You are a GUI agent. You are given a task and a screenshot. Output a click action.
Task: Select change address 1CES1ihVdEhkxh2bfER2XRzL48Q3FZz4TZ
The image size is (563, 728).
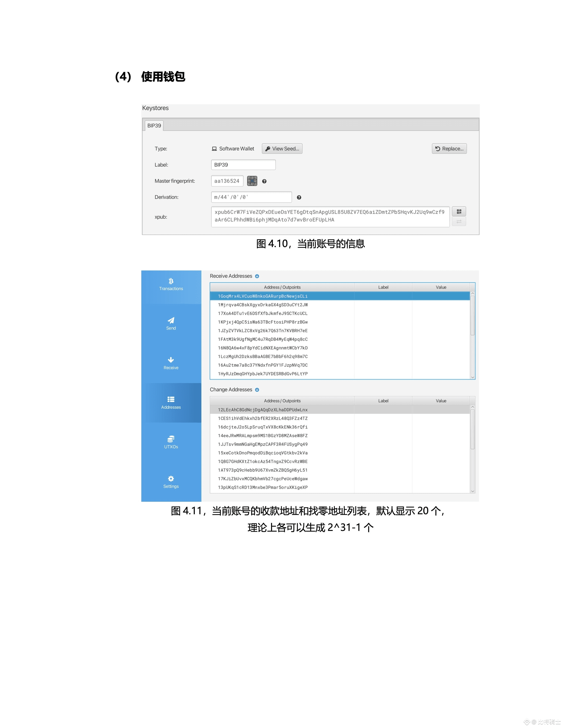(263, 418)
